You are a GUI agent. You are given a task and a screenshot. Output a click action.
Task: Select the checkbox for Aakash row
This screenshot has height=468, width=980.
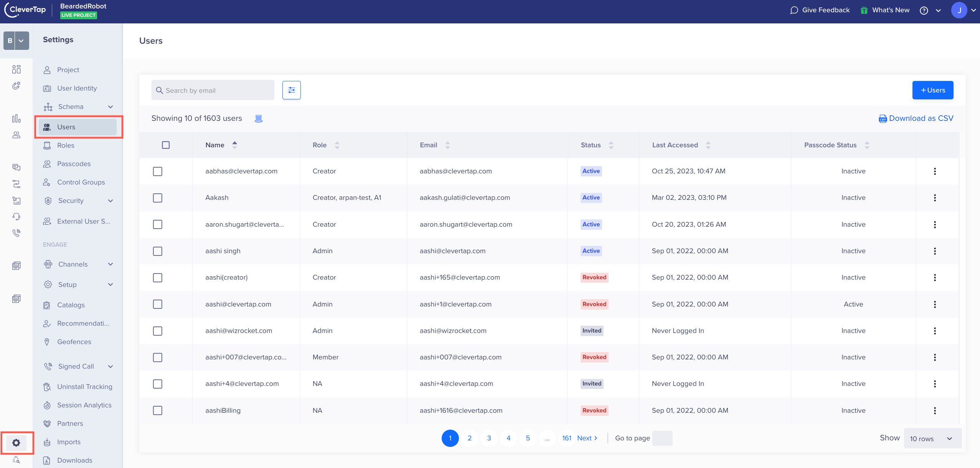click(x=157, y=198)
